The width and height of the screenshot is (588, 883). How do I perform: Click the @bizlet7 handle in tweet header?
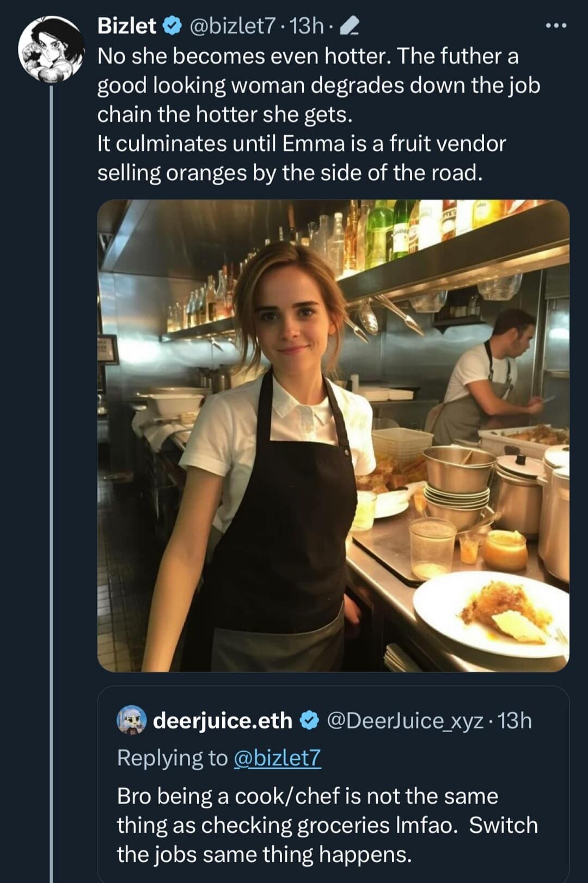click(232, 26)
